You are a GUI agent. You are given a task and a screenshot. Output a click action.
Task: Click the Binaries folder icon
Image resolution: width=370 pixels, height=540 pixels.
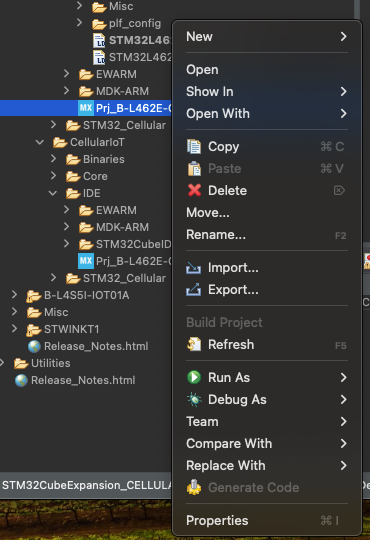(x=73, y=159)
